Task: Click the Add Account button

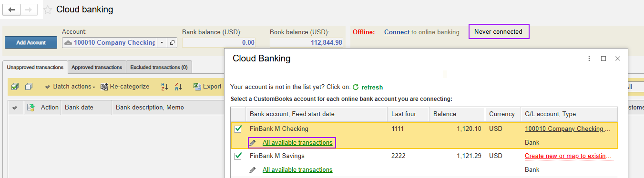Action: click(31, 42)
